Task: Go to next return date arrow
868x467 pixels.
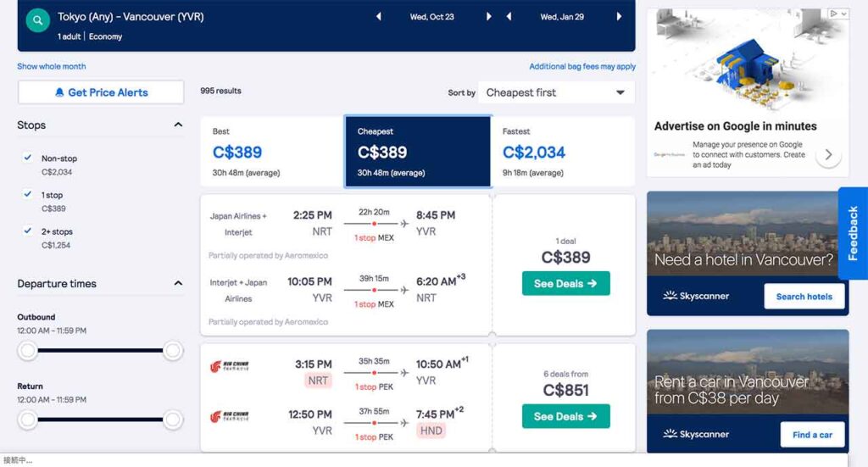Action: point(620,17)
